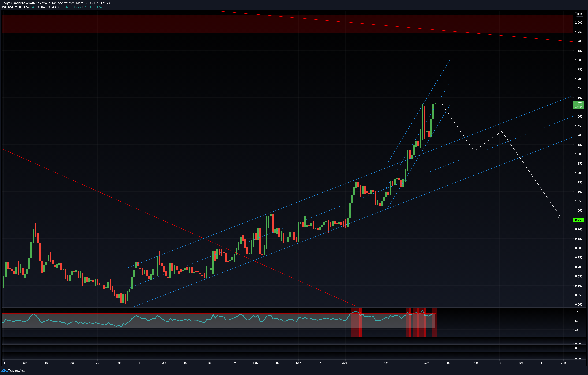Viewport: 588px width, 375px height.
Task: Click the TradingView wordmark text at bottom
Action: pos(17,371)
